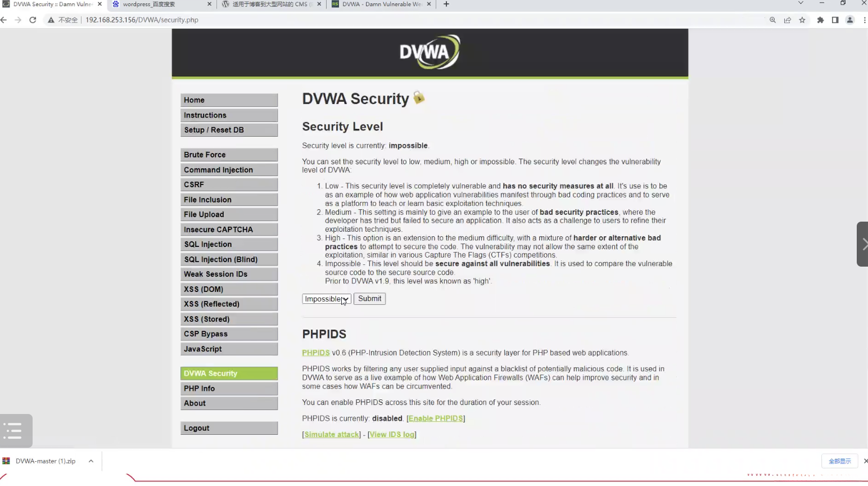This screenshot has height=486, width=868.
Task: Open the About page
Action: [229, 403]
